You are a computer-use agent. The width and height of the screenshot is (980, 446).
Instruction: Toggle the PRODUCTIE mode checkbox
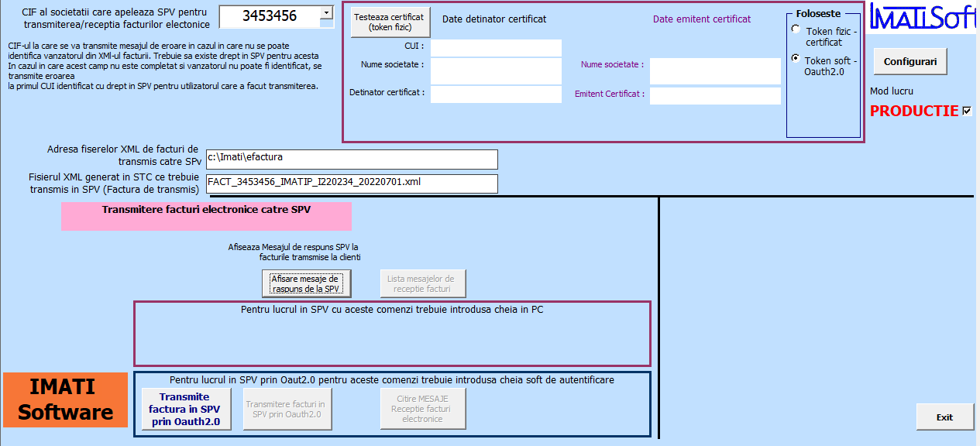tap(967, 111)
